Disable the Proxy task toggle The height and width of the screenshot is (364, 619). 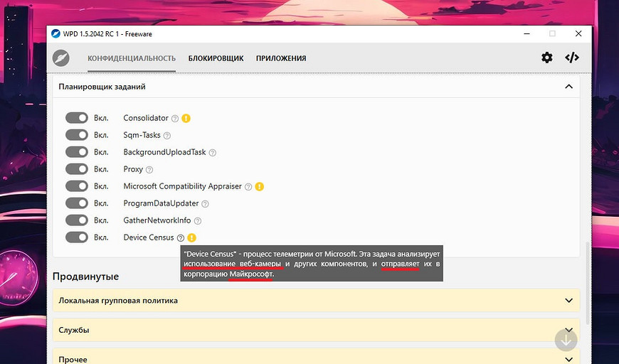[76, 169]
